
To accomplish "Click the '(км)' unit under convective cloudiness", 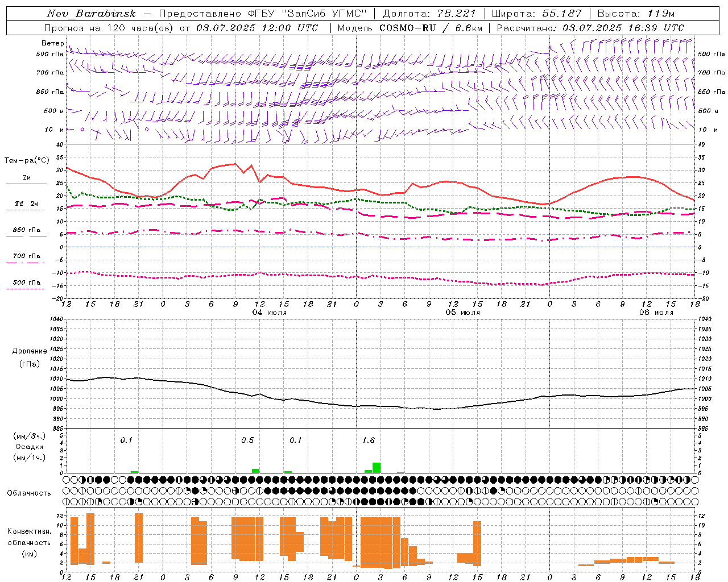I will (30, 554).
